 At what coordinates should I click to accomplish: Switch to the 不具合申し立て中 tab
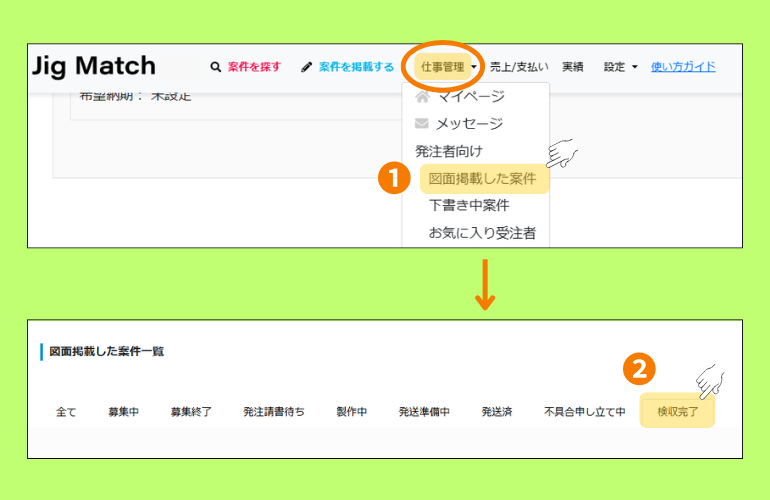click(x=584, y=412)
